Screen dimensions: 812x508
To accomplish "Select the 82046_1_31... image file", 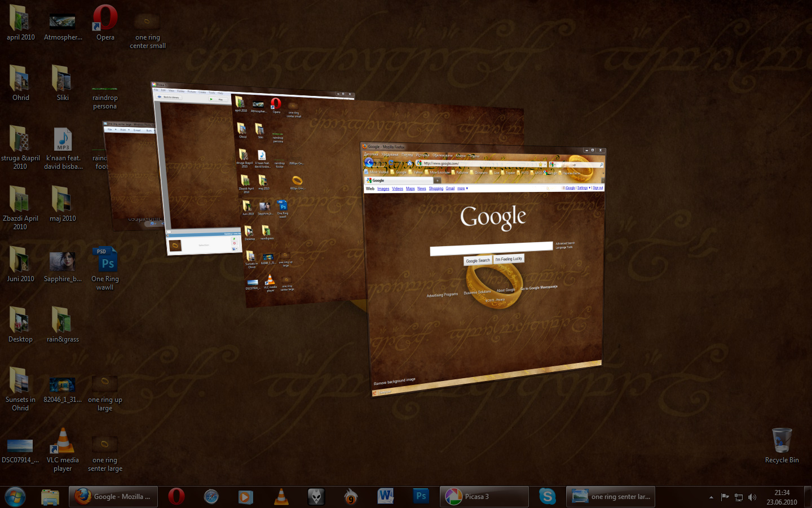I will click(63, 391).
